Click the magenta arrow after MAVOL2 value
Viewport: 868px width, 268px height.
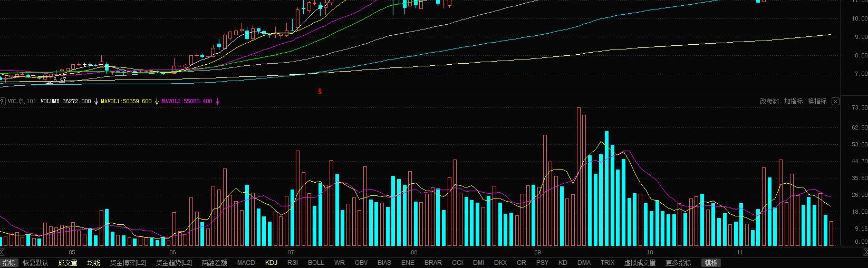tap(217, 101)
